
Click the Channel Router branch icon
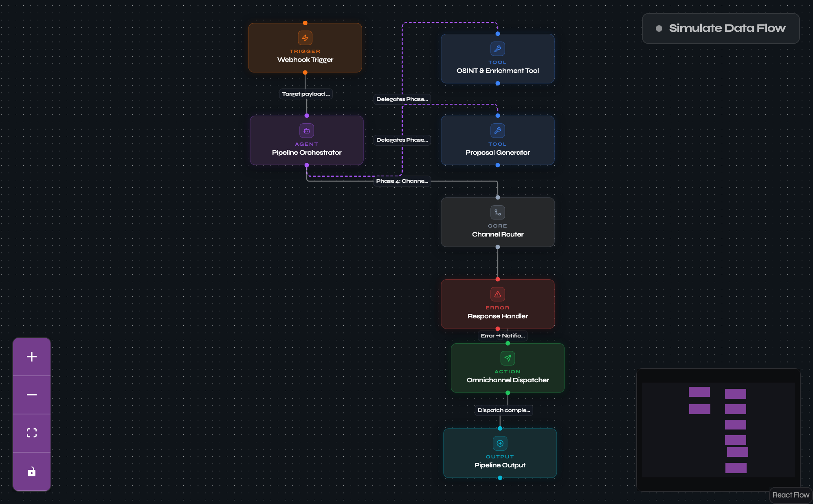tap(497, 213)
